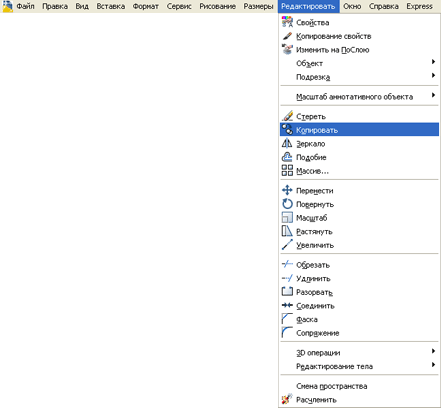This screenshot has width=441, height=408.
Task: Open the Подрезка submenu
Action: (359, 77)
